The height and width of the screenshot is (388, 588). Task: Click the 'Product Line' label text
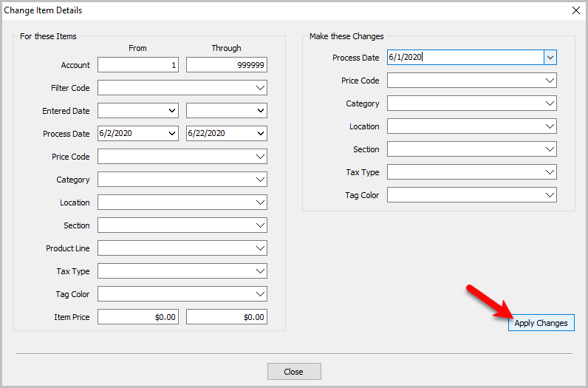(68, 248)
